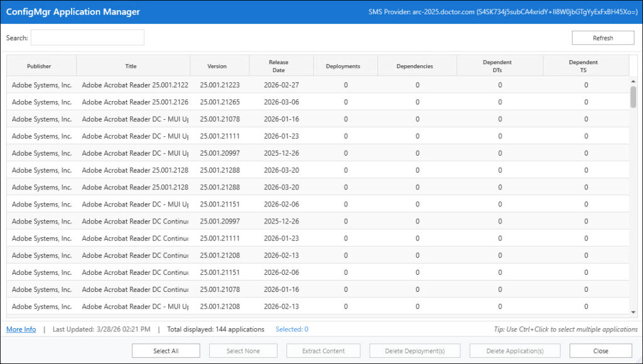Click the Delete Deployment(s) button
643x364 pixels.
(x=414, y=351)
